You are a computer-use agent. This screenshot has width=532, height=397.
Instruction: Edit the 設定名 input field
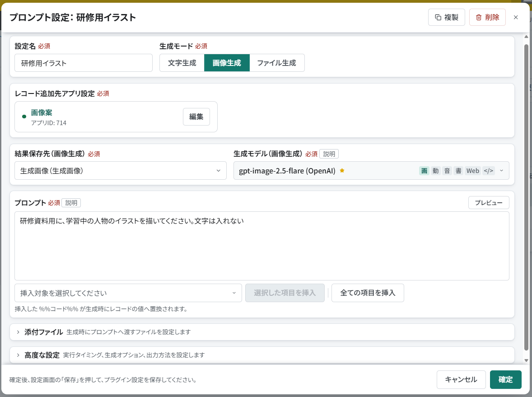click(x=84, y=63)
